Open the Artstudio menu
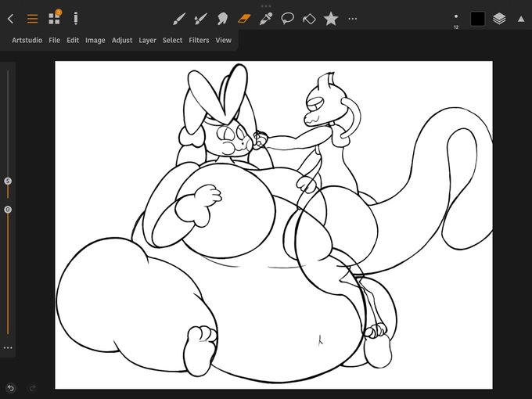Image resolution: width=532 pixels, height=399 pixels. (x=27, y=40)
